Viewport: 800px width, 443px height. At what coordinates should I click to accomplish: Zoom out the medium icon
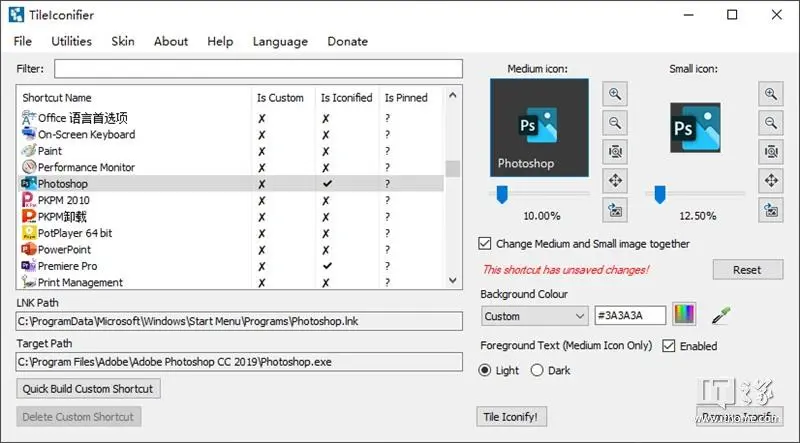click(x=615, y=123)
